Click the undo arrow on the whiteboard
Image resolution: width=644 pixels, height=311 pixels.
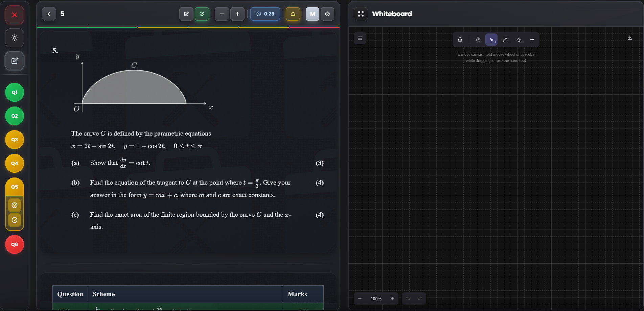408,298
